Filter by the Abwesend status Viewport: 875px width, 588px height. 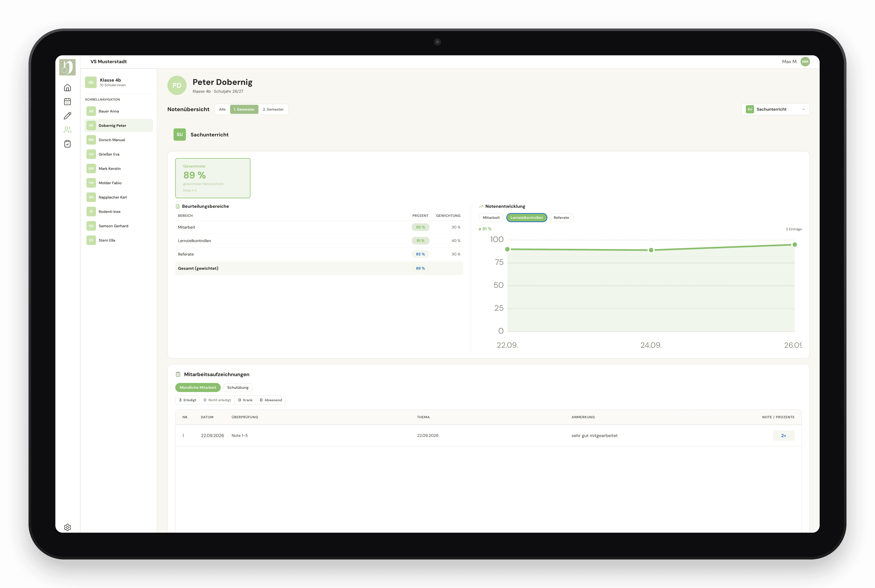pos(271,400)
